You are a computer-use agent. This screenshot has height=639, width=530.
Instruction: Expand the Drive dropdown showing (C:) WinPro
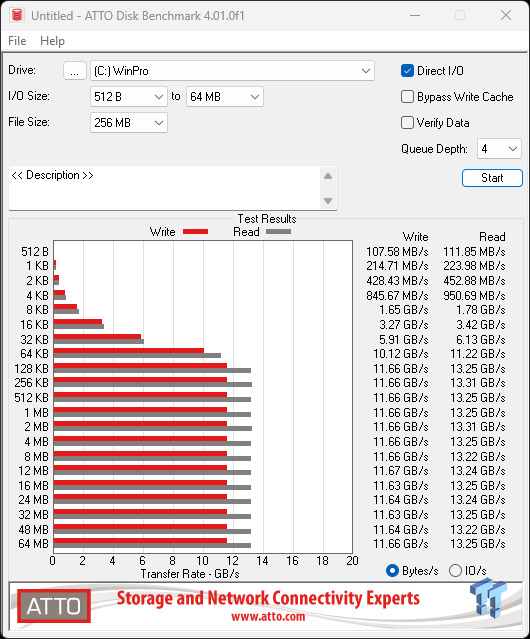(232, 71)
